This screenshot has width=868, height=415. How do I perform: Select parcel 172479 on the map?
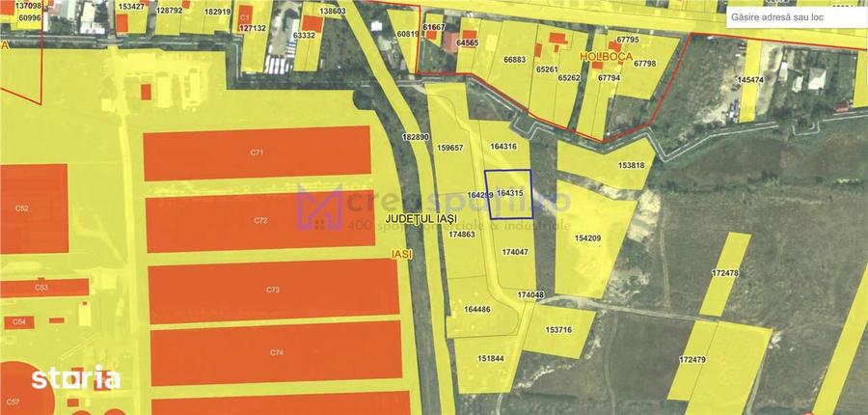coord(692,360)
